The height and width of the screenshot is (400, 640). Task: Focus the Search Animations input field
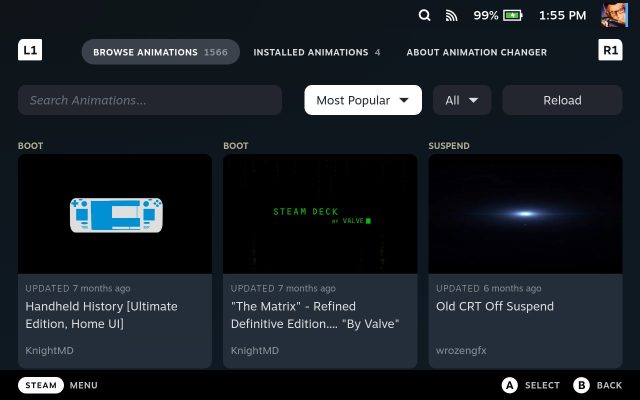coord(150,100)
